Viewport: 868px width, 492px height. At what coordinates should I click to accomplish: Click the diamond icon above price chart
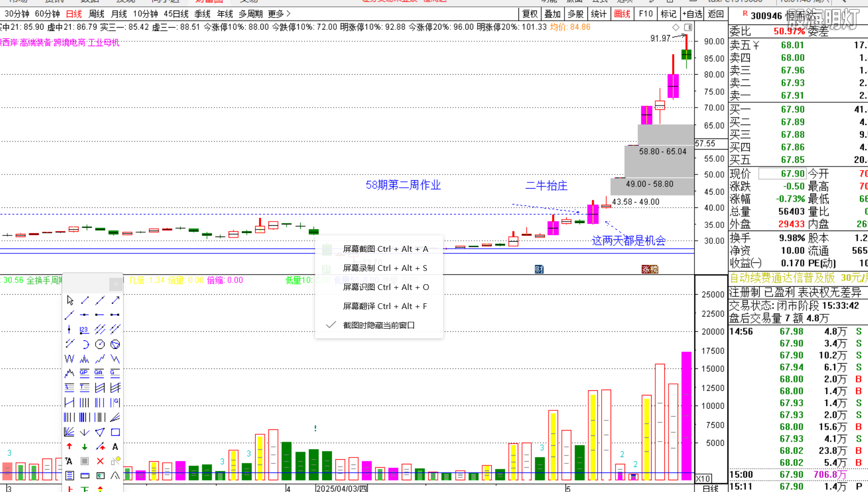(675, 27)
